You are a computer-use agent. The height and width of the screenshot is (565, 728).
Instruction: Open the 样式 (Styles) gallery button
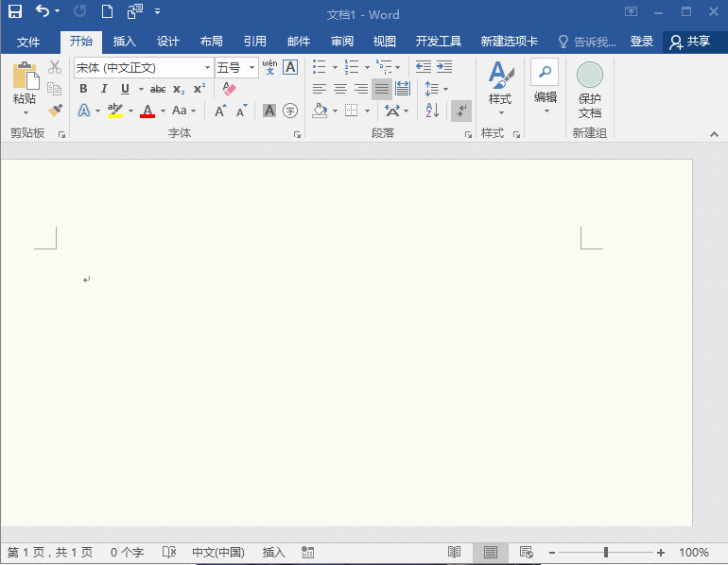pos(500,88)
